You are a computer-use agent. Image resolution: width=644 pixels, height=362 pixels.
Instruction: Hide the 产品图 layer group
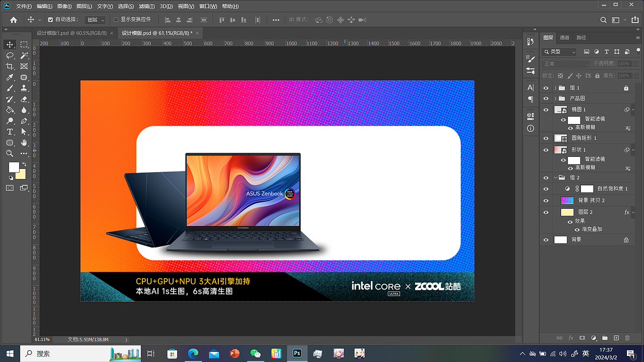tap(546, 99)
